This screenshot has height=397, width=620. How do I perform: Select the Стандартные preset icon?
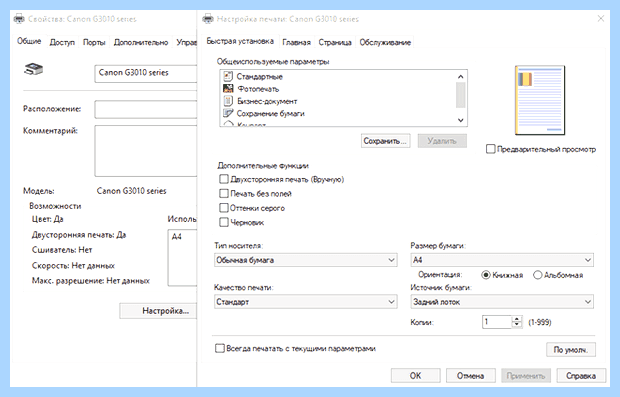coord(228,76)
